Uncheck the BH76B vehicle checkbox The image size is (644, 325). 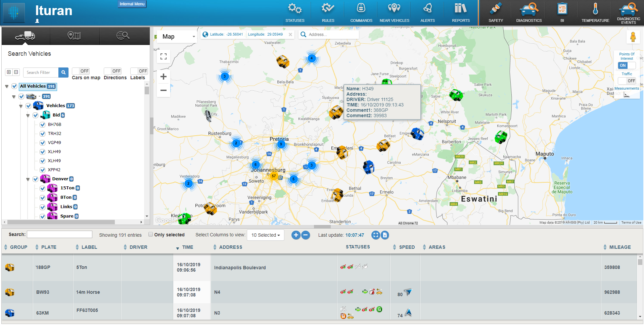42,124
